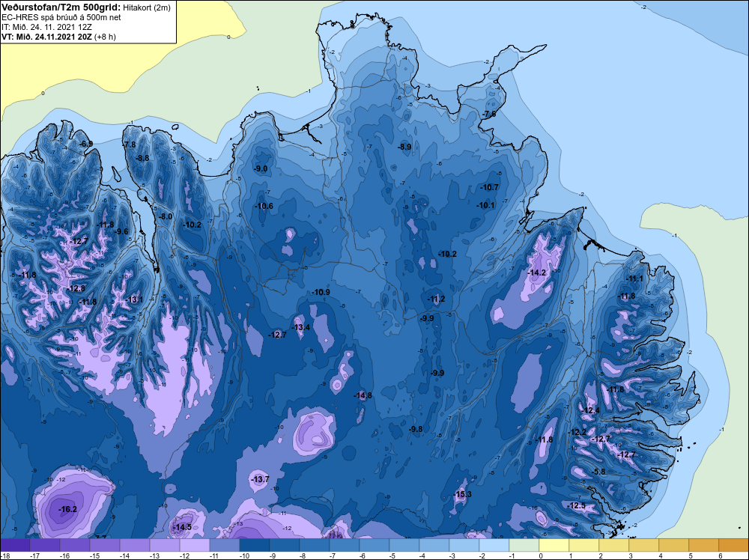Click the -8.8 temperature value
This screenshot has height=560, width=749.
[142, 158]
